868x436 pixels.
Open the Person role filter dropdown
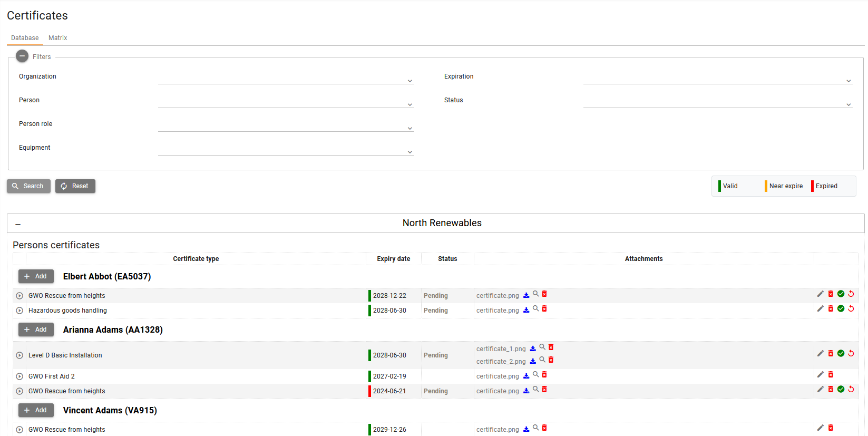coord(286,124)
